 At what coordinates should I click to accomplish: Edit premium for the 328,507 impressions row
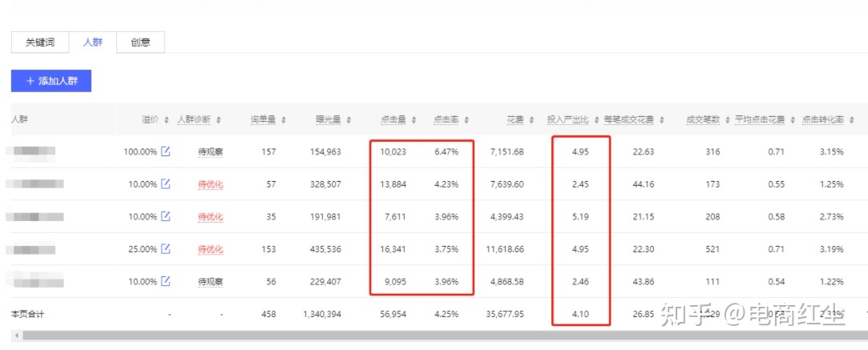(x=166, y=183)
